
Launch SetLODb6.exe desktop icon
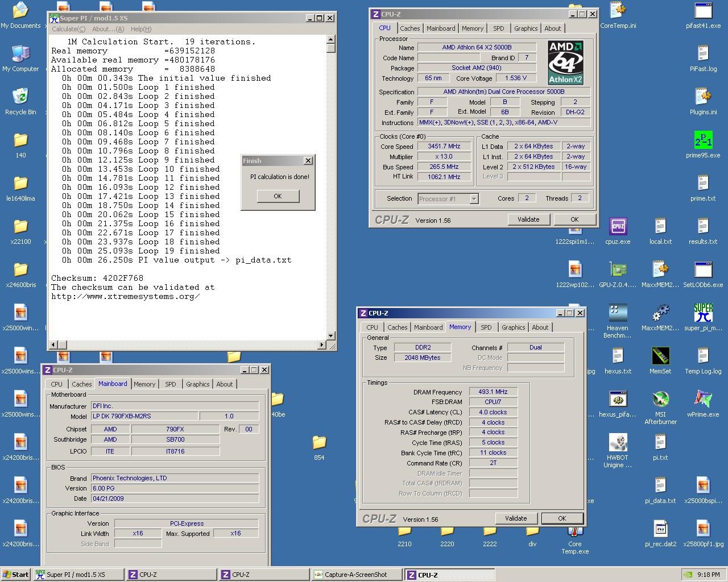click(703, 274)
